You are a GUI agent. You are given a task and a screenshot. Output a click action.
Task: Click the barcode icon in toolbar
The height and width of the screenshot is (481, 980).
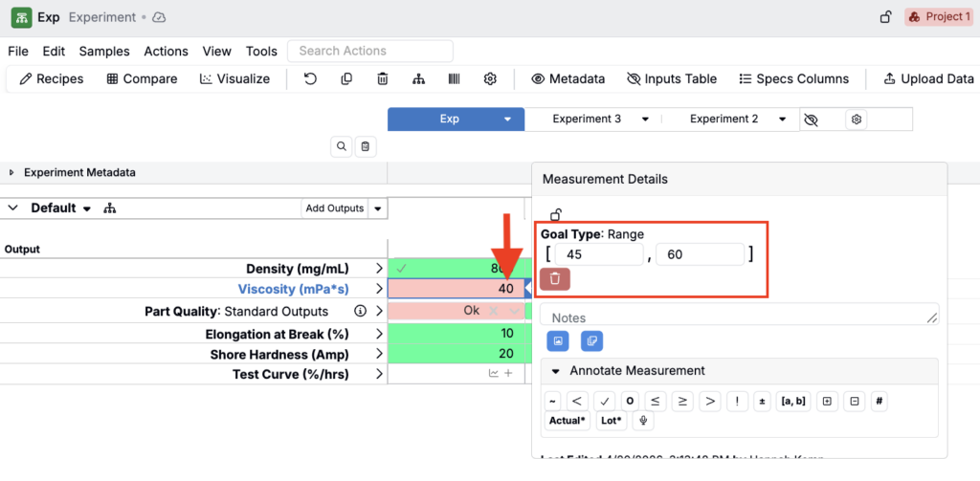pos(455,79)
